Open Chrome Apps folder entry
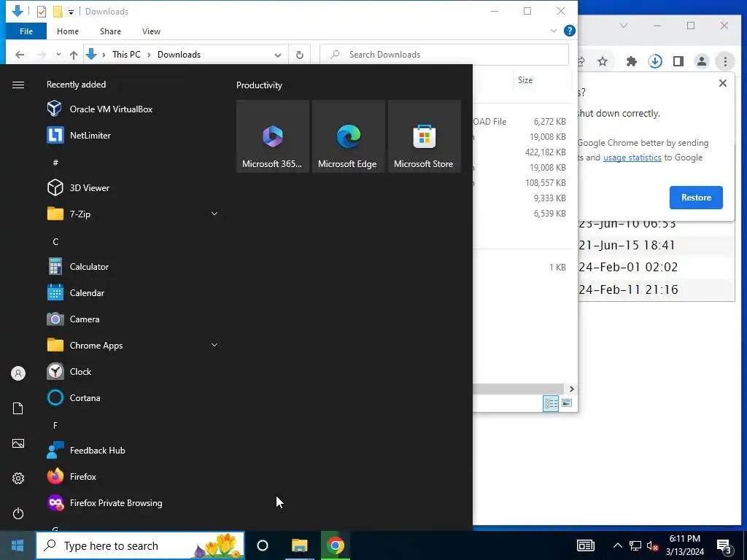The height and width of the screenshot is (560, 747). tap(133, 345)
